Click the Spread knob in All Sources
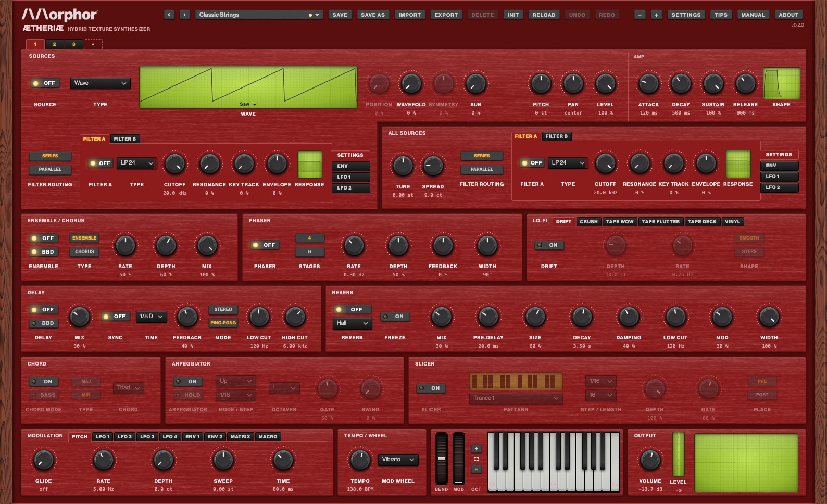The image size is (827, 504). [433, 166]
